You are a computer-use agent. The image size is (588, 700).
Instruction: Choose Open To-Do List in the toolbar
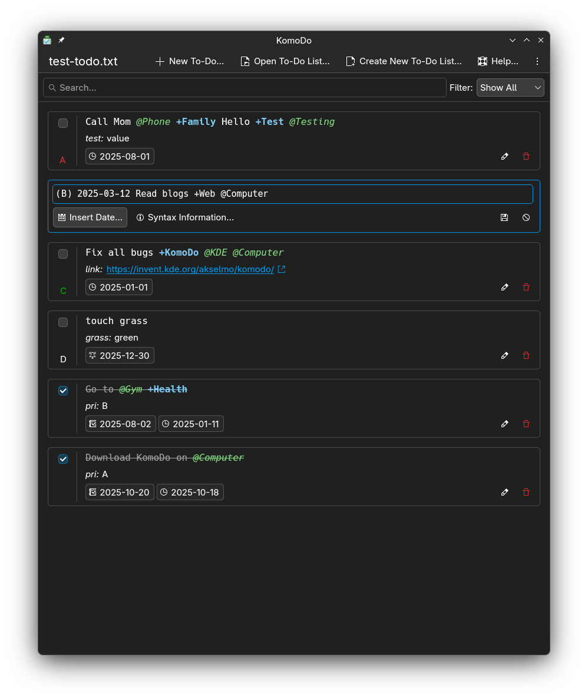(x=285, y=61)
